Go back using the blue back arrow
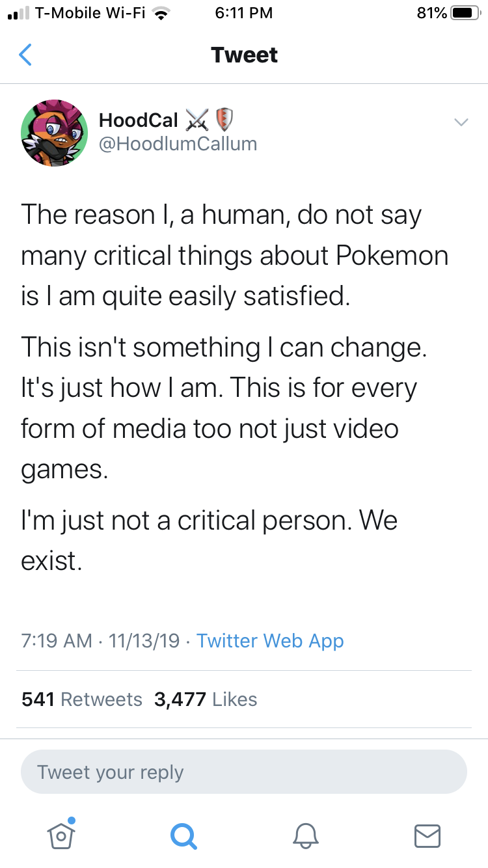Screen dimensions: 488x868 point(25,55)
